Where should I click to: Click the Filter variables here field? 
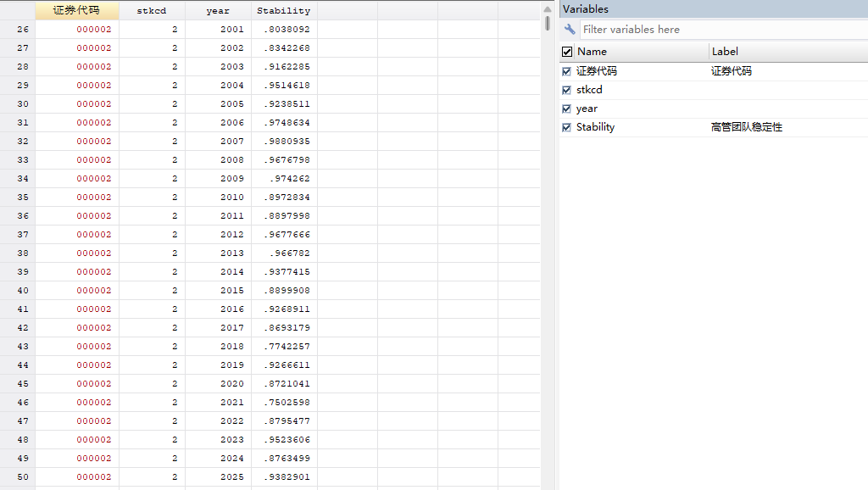click(724, 30)
